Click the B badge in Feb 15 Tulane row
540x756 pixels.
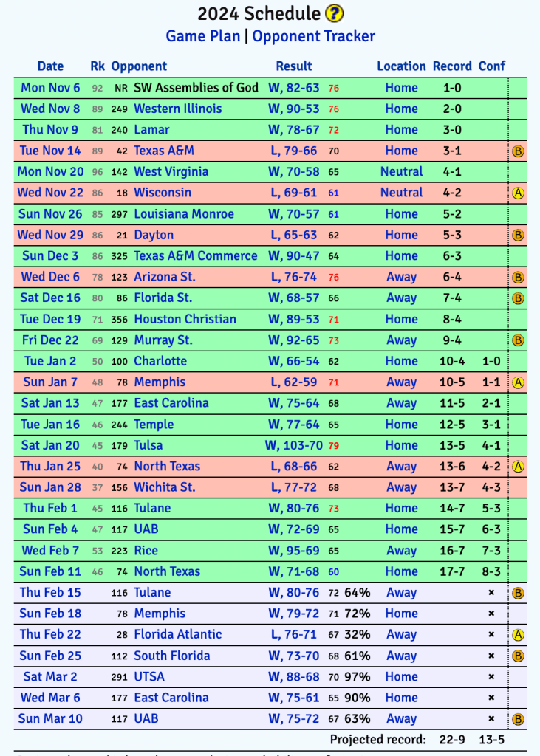(518, 593)
